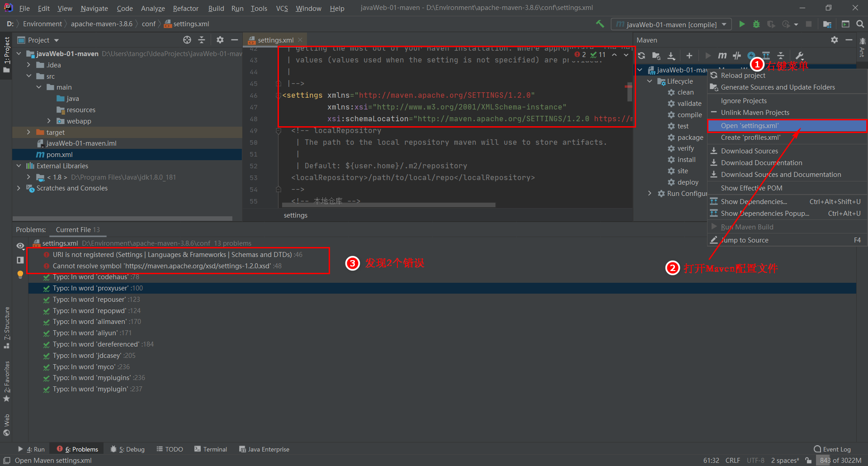Collapse all nodes in Maven panel
Image resolution: width=868 pixels, height=466 pixels.
coord(781,56)
